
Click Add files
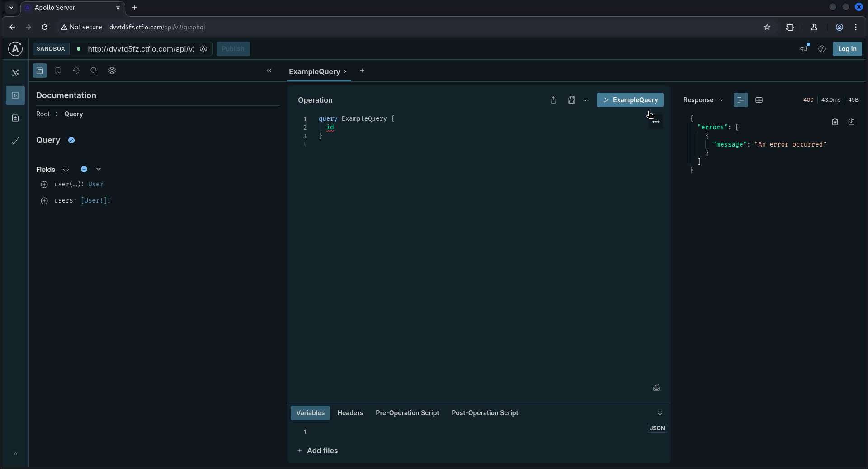[318, 450]
